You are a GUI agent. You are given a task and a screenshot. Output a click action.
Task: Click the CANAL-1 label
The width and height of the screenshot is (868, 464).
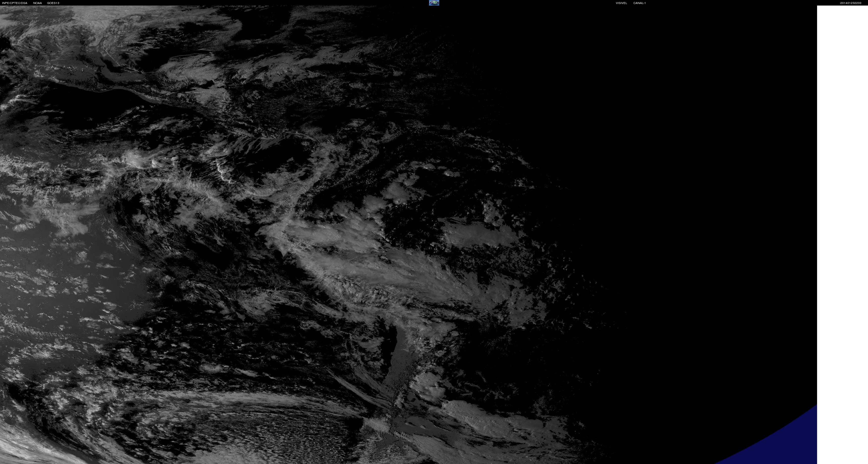pos(640,3)
